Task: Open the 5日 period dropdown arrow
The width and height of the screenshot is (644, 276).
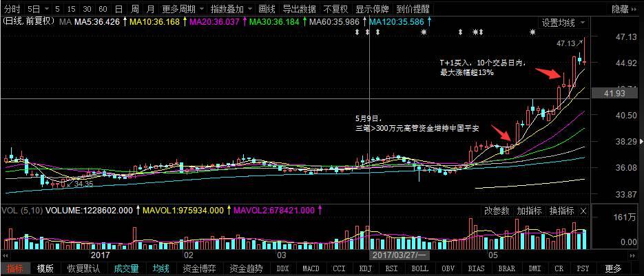Action: (x=46, y=9)
